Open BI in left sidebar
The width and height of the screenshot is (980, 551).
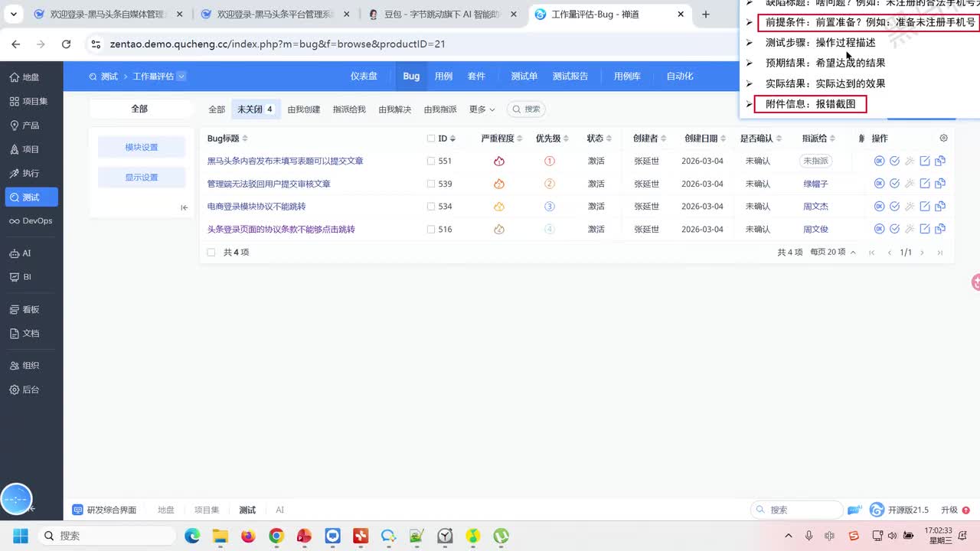[x=21, y=277]
